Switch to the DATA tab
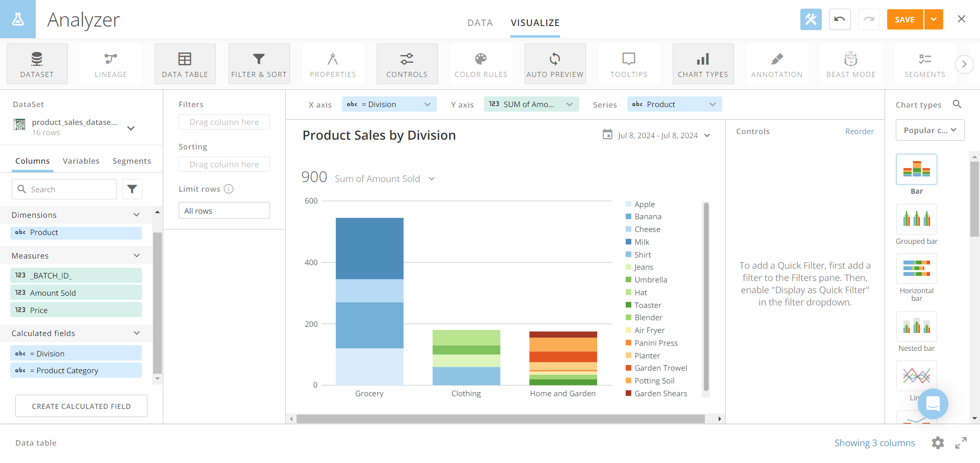 click(x=480, y=22)
